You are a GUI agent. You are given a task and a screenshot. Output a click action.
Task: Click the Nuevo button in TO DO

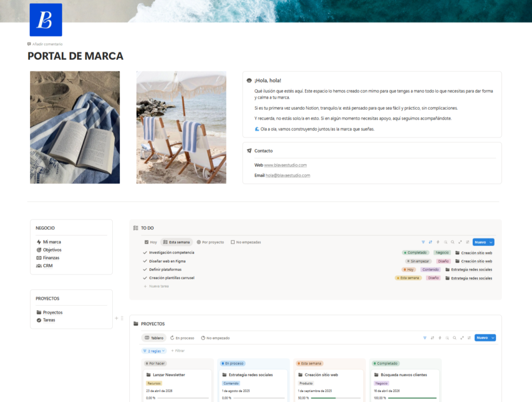coord(481,242)
